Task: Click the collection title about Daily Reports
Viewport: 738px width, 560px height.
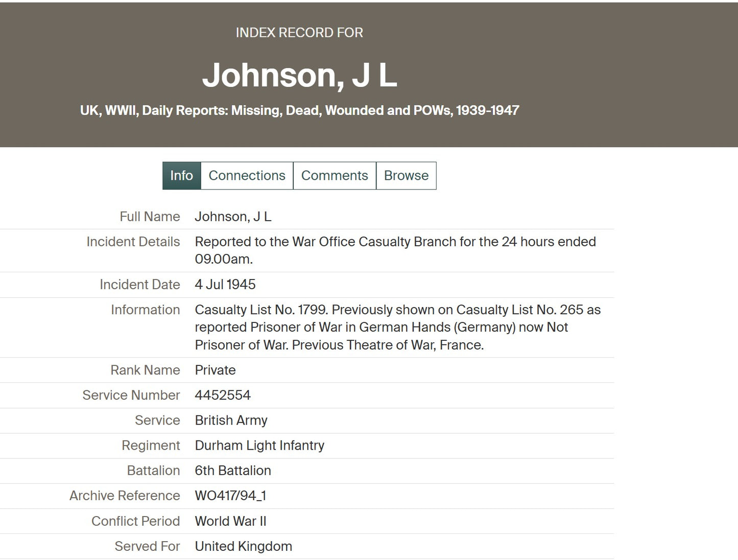Action: point(299,110)
